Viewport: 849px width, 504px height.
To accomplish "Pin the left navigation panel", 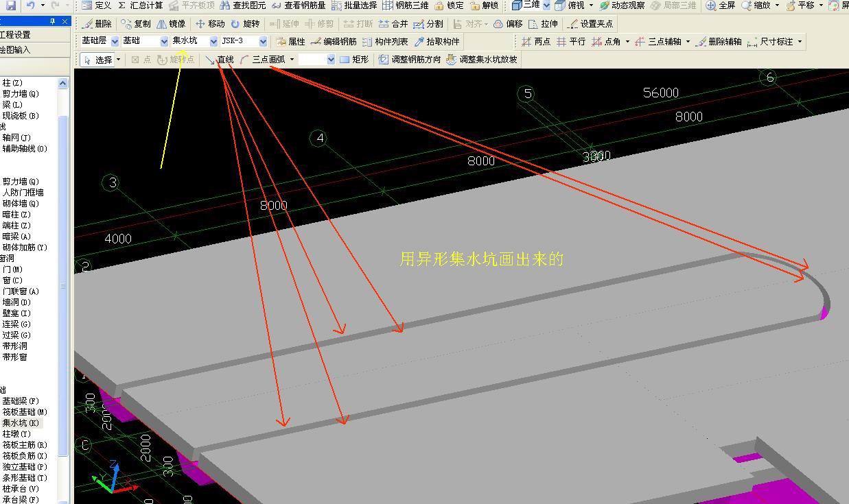I will point(53,21).
